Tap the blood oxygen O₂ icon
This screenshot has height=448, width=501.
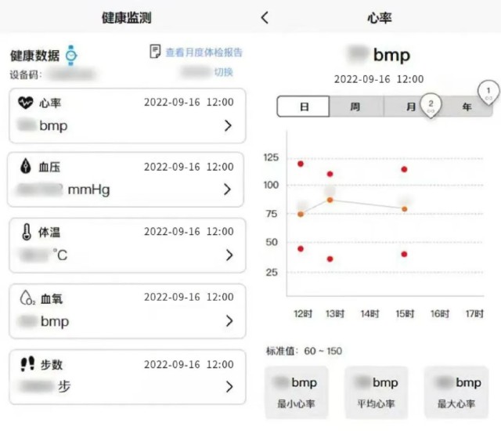(x=26, y=298)
